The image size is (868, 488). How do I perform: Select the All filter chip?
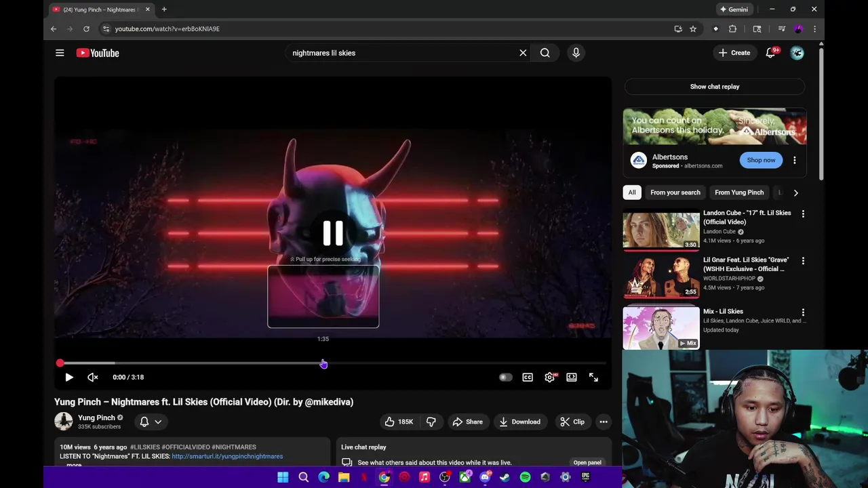[632, 192]
